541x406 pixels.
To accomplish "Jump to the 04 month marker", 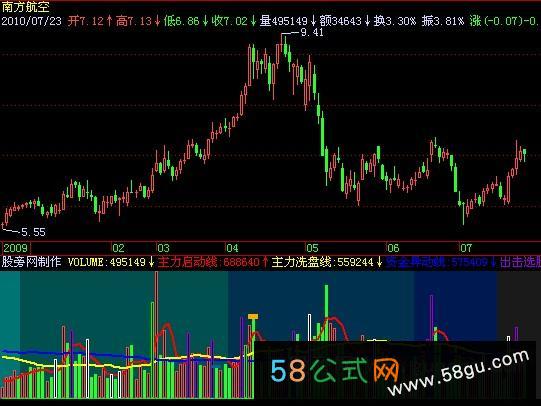I will (232, 248).
